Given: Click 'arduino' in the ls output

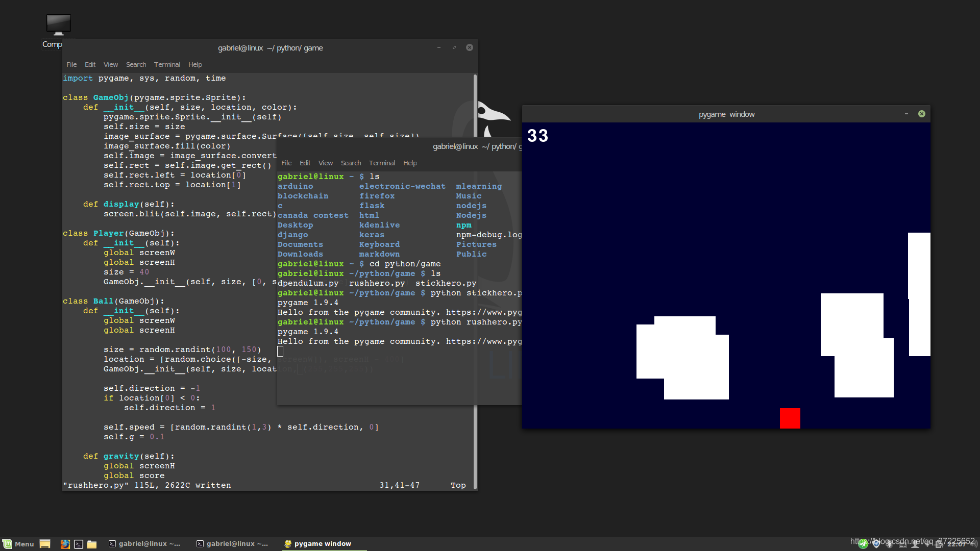Looking at the screenshot, I should (x=296, y=186).
